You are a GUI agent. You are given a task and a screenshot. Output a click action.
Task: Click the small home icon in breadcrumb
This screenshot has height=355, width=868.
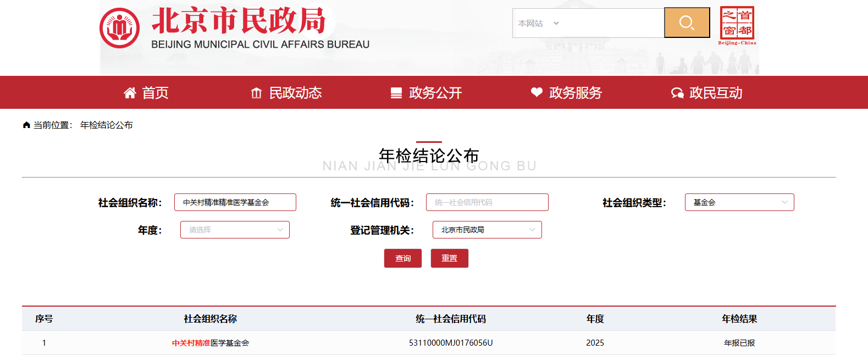coord(26,125)
